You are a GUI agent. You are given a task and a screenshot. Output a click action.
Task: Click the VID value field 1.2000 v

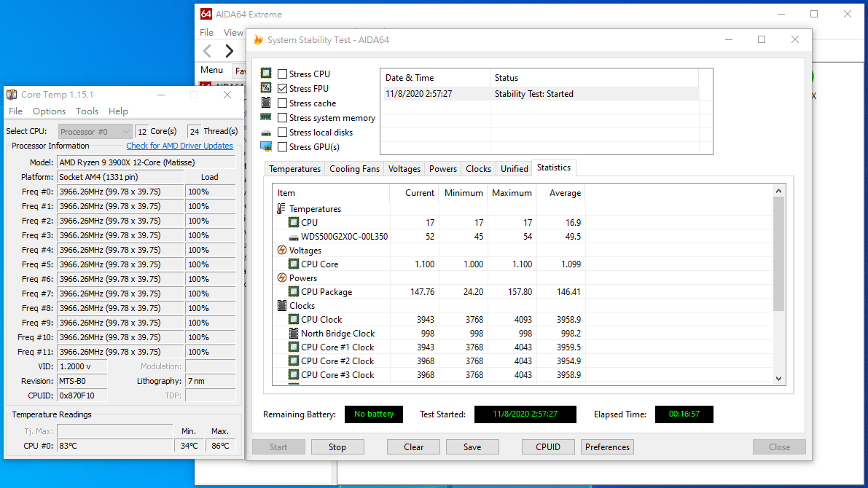[82, 366]
